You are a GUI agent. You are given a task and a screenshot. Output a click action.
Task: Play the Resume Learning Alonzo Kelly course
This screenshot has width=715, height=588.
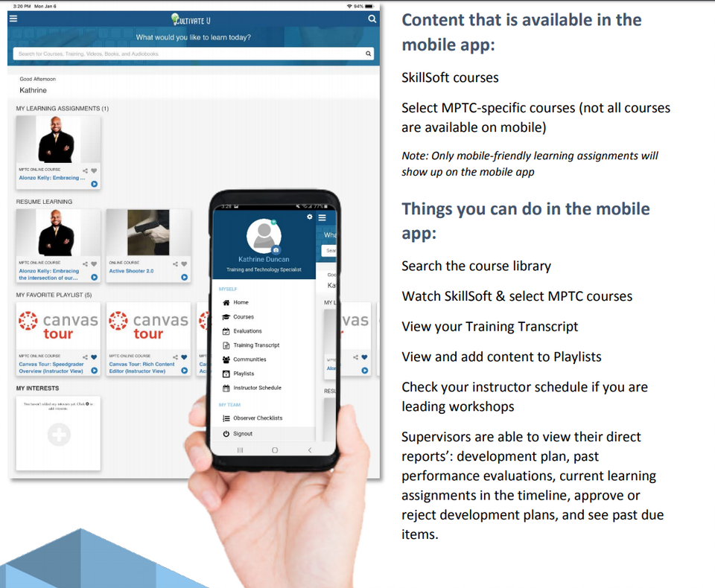point(95,277)
